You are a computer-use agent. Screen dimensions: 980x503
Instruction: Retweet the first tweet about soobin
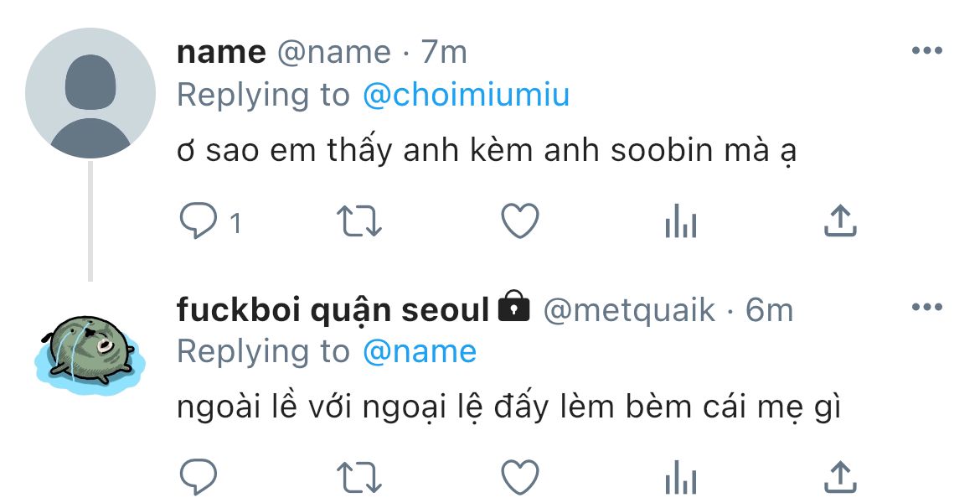tap(358, 221)
